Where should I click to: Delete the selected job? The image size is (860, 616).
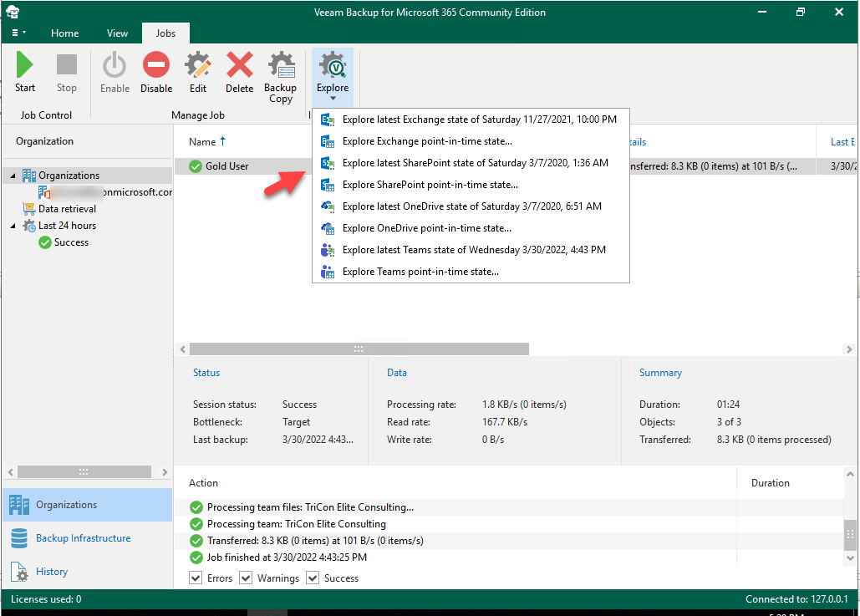[240, 72]
